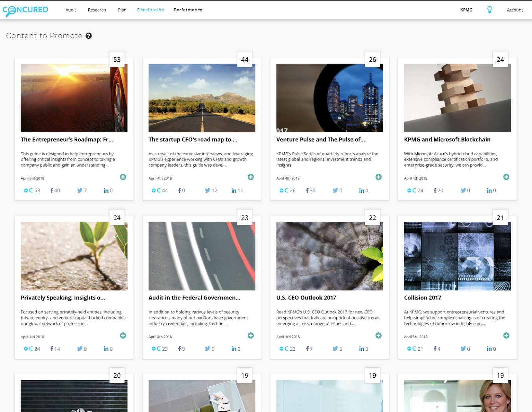Click the Concured logo
Screen dimensions: 532x412
coord(25,10)
